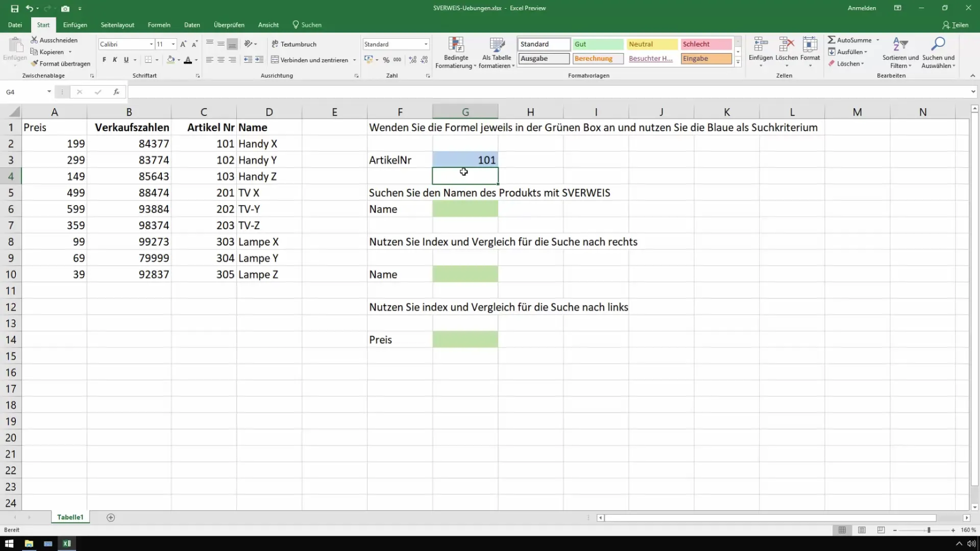Image resolution: width=980 pixels, height=551 pixels.
Task: Open Bedingte Formatierung
Action: tap(456, 52)
